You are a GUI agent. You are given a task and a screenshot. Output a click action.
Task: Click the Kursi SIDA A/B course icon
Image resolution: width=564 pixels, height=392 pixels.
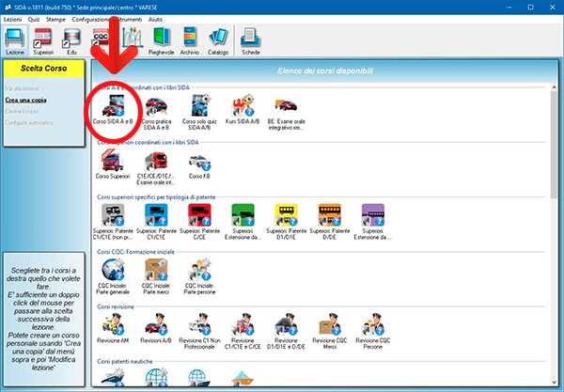(246, 107)
